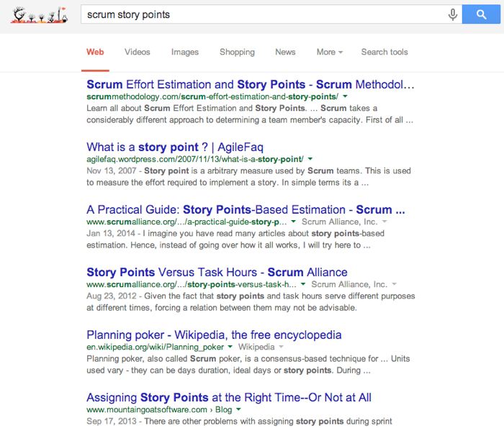Open Planning poker Wikipedia result
504x428 pixels.
[214, 335]
